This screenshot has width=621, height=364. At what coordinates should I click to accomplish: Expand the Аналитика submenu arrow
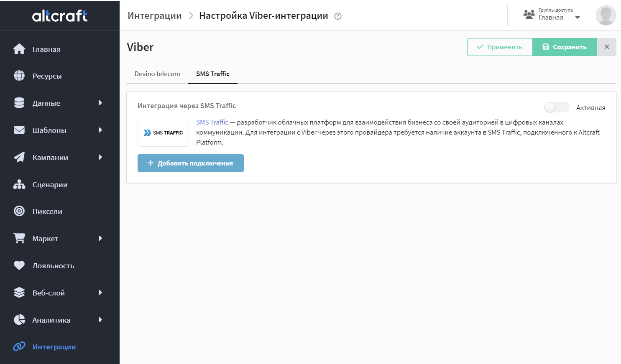100,320
